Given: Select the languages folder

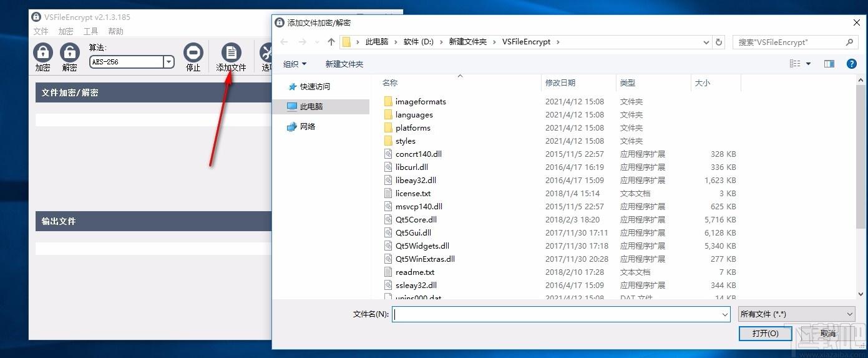Looking at the screenshot, I should click(x=414, y=114).
